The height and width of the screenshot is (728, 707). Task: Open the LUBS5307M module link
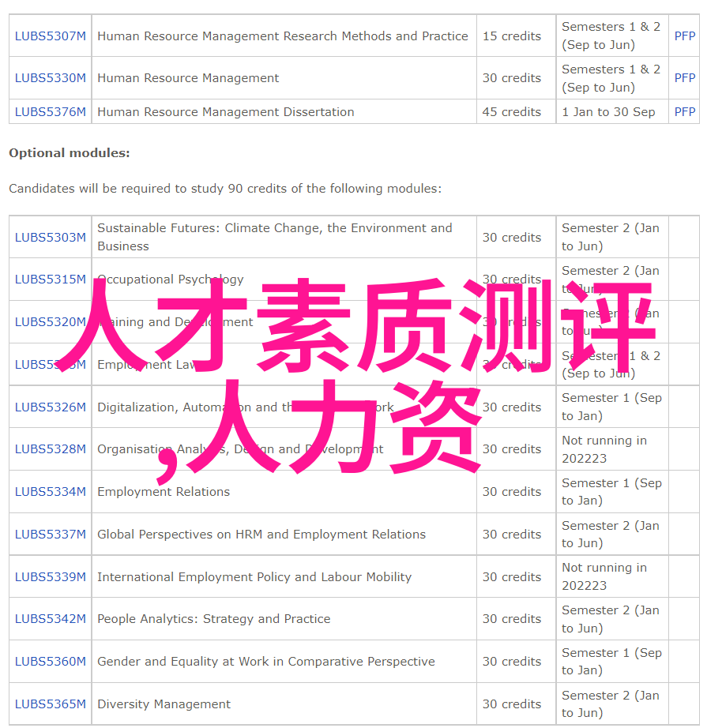pyautogui.click(x=51, y=36)
